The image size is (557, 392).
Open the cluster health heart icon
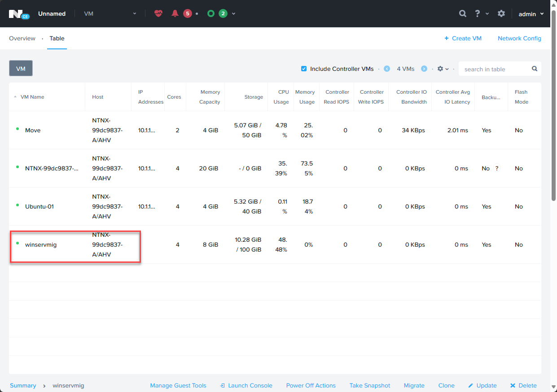[158, 13]
